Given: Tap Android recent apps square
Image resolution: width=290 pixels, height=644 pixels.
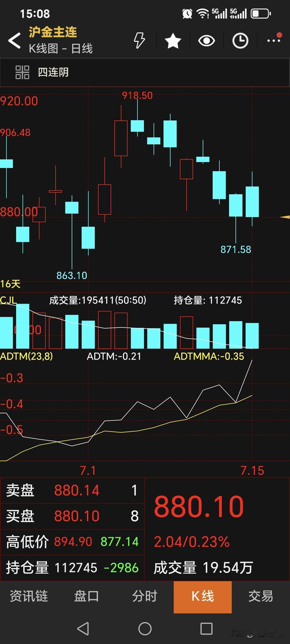Looking at the screenshot, I should (x=206, y=628).
